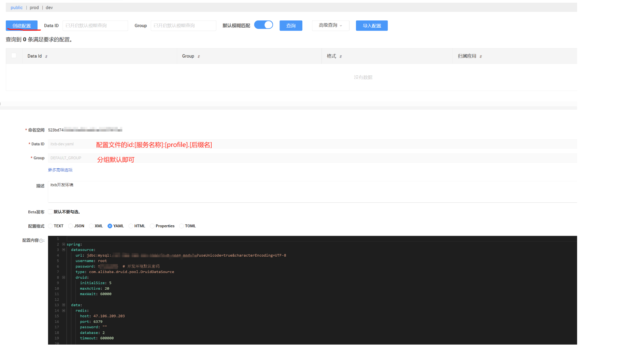Click the sort icon on Data Id column
The width and height of the screenshot is (644, 349).
pyautogui.click(x=46, y=56)
